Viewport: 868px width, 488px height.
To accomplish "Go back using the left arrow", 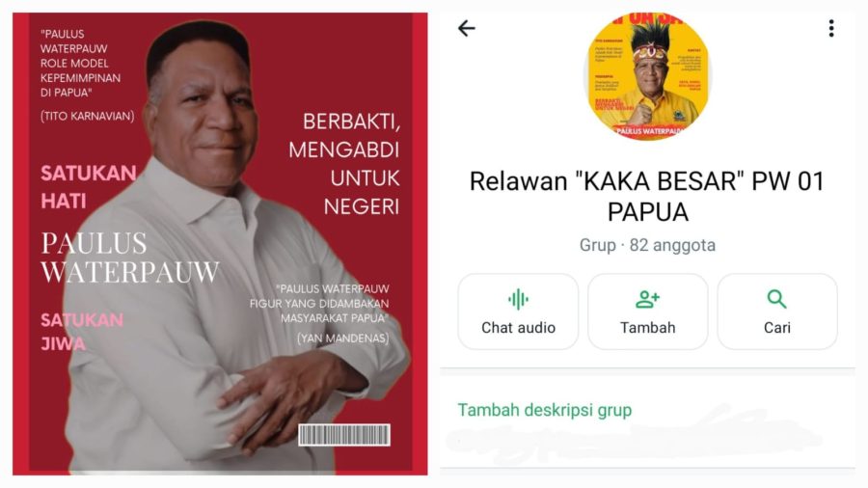I will point(467,28).
